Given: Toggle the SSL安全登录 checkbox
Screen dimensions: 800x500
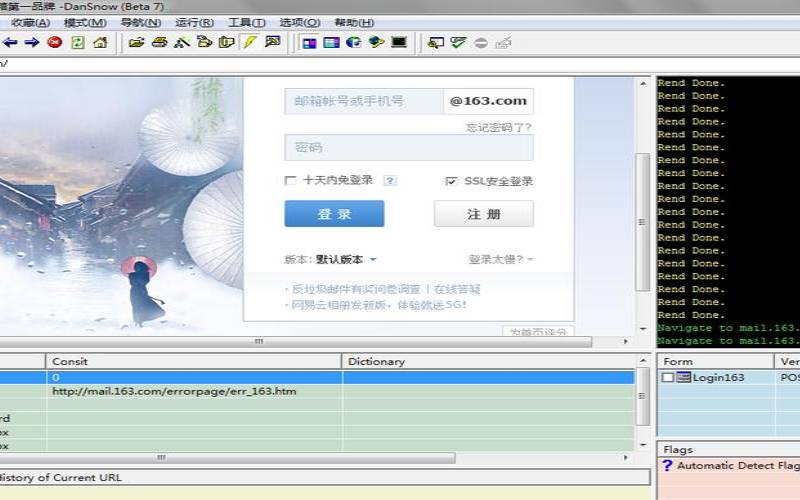Looking at the screenshot, I should (451, 181).
